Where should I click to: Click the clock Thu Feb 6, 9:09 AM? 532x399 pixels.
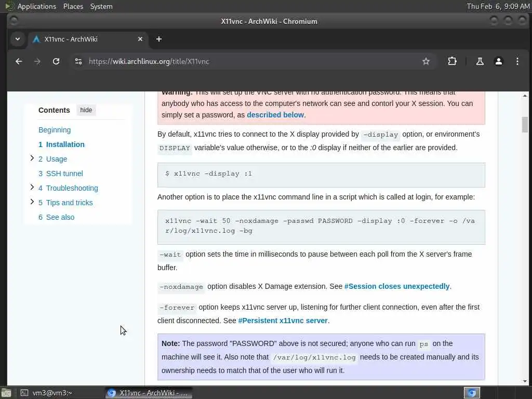click(x=498, y=6)
